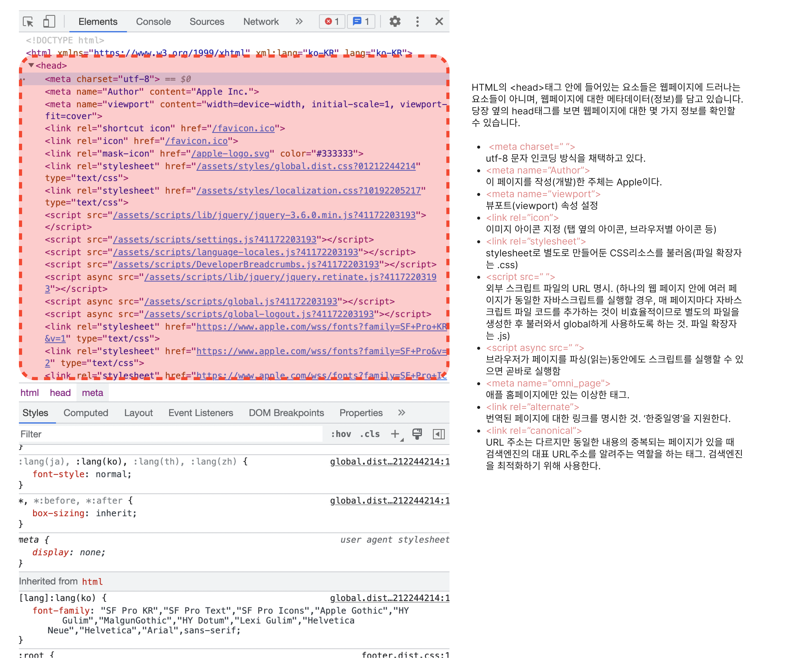787x672 pixels.
Task: Open jquery-3.6.0.min.js script link
Action: pyautogui.click(x=264, y=215)
